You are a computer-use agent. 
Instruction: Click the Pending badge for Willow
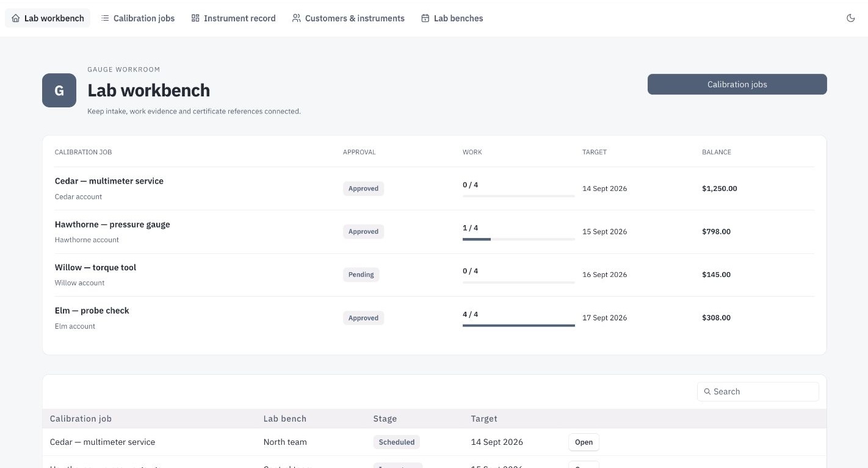tap(361, 275)
